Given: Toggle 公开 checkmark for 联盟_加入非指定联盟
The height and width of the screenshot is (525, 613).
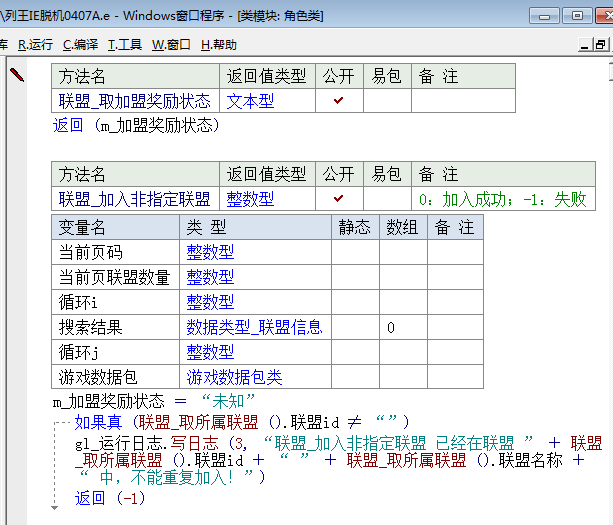Looking at the screenshot, I should click(339, 199).
